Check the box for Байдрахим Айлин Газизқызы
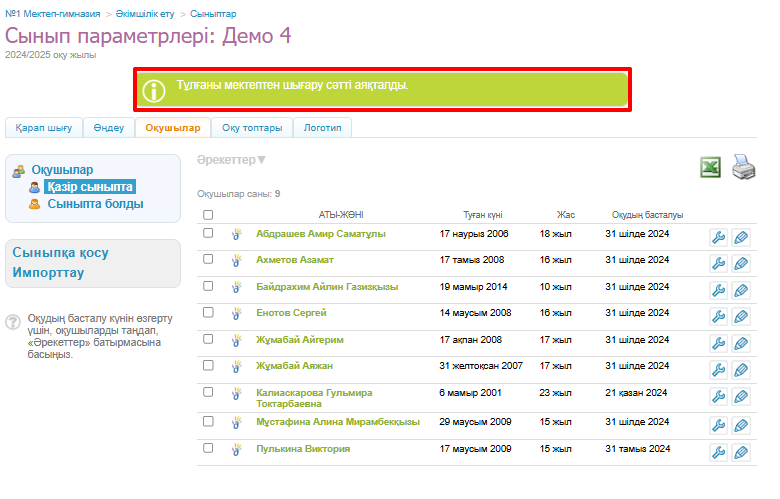The width and height of the screenshot is (780, 499). click(x=208, y=286)
